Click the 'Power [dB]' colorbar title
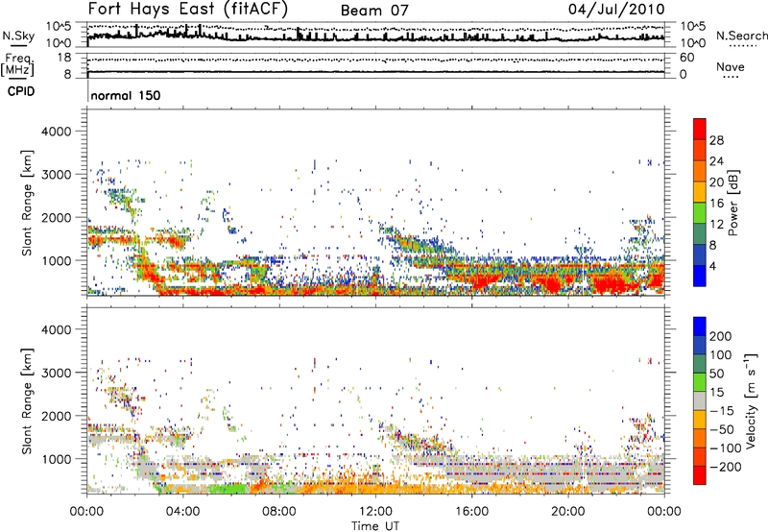Viewport: 768px width, 532px height. (733, 203)
